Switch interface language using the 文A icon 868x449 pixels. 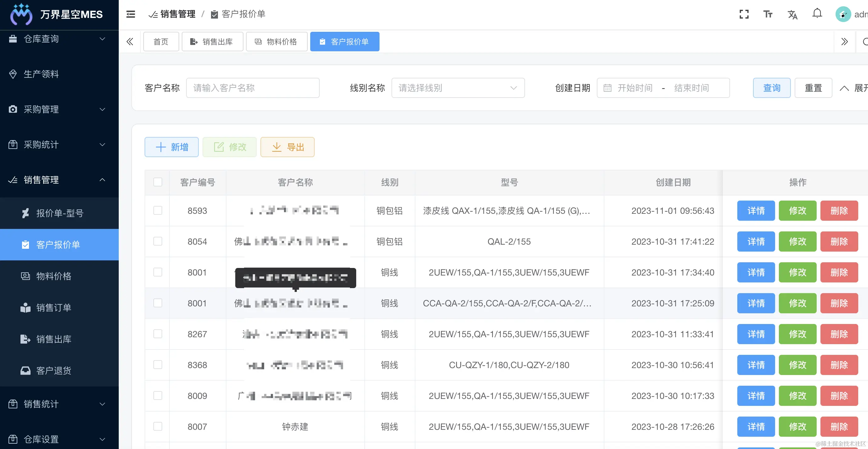(792, 14)
